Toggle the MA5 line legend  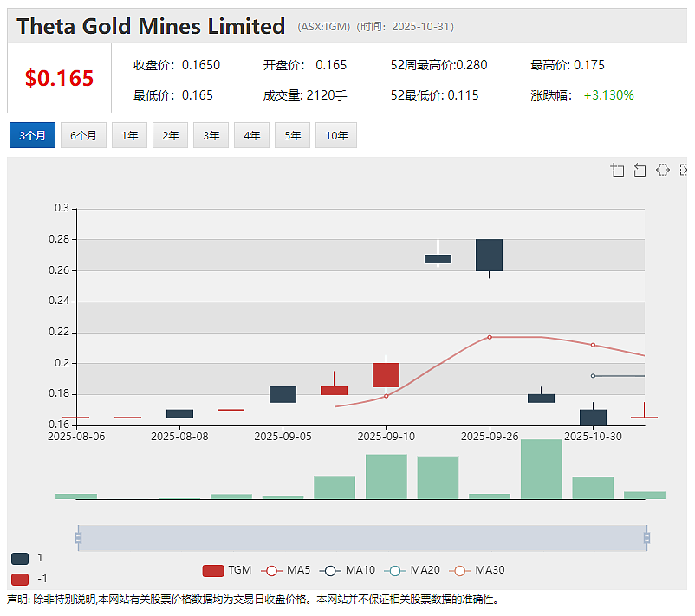click(x=286, y=570)
